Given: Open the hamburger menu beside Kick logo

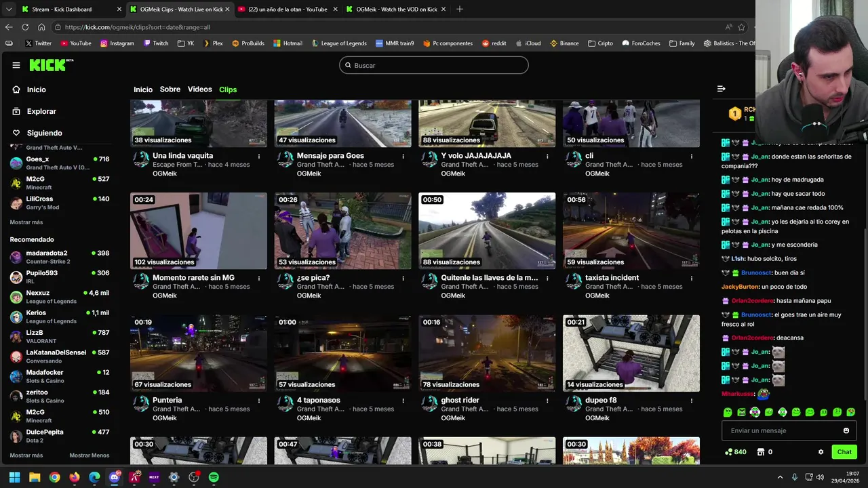Looking at the screenshot, I should pos(16,65).
